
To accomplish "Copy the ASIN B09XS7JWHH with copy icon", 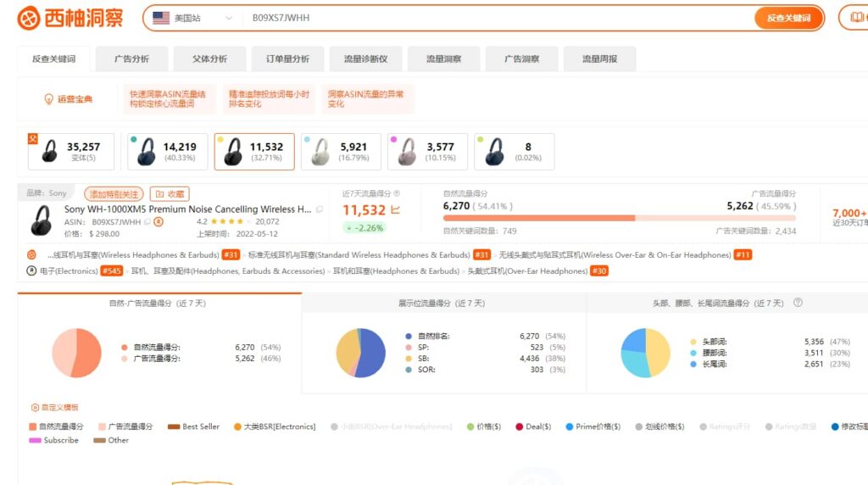I will (147, 222).
